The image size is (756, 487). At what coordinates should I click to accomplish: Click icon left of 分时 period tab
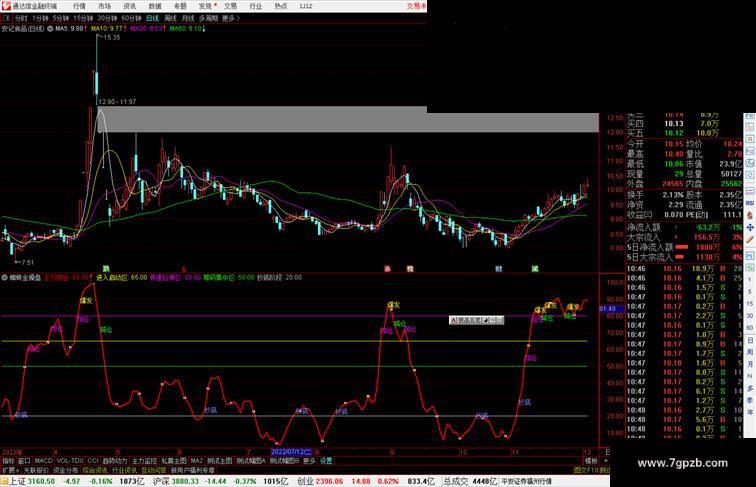[6, 18]
